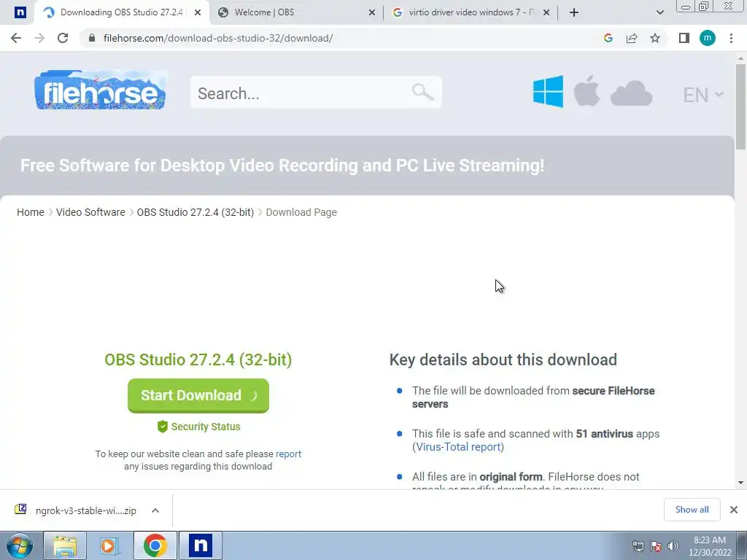The height and width of the screenshot is (560, 747).
Task: Click Show all downloads button
Action: tap(692, 510)
